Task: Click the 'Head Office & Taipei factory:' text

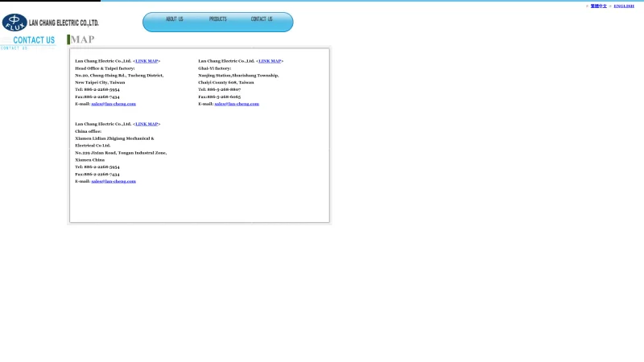Action: (105, 68)
